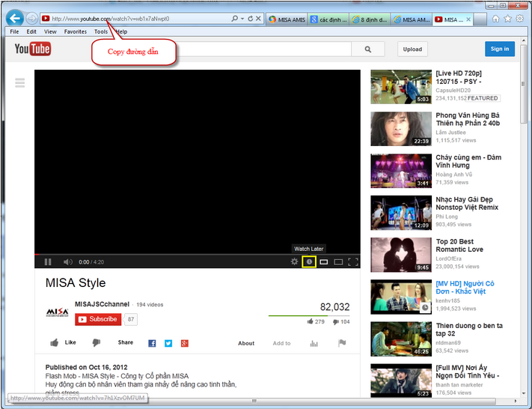Click the browser forward arrow

point(32,18)
